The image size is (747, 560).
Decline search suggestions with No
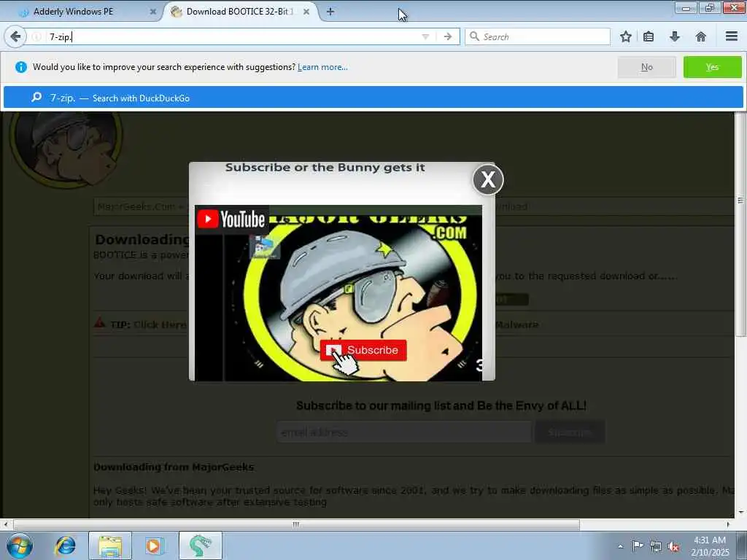646,67
